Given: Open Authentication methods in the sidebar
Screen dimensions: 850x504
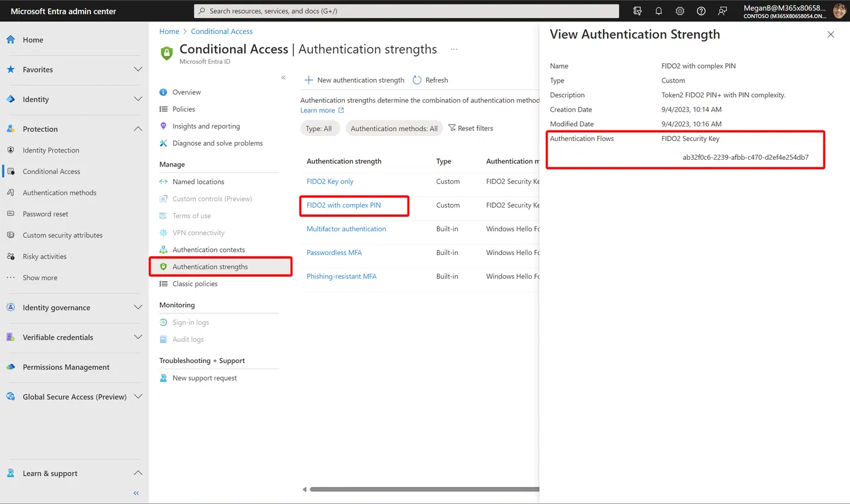Looking at the screenshot, I should pos(59,192).
